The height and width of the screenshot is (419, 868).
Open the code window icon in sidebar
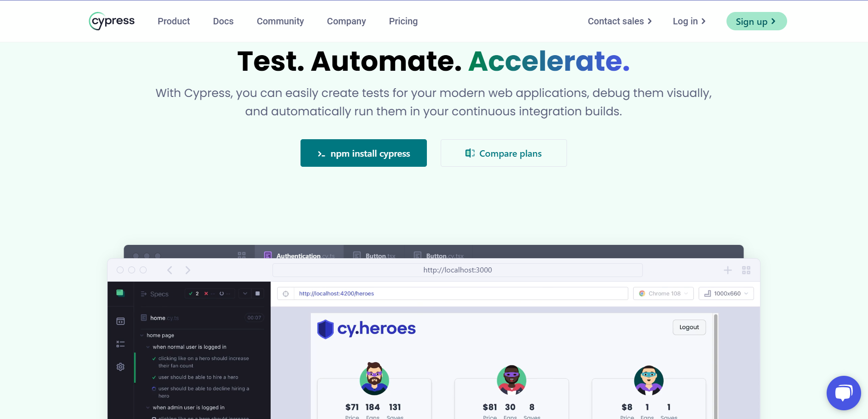coord(120,321)
